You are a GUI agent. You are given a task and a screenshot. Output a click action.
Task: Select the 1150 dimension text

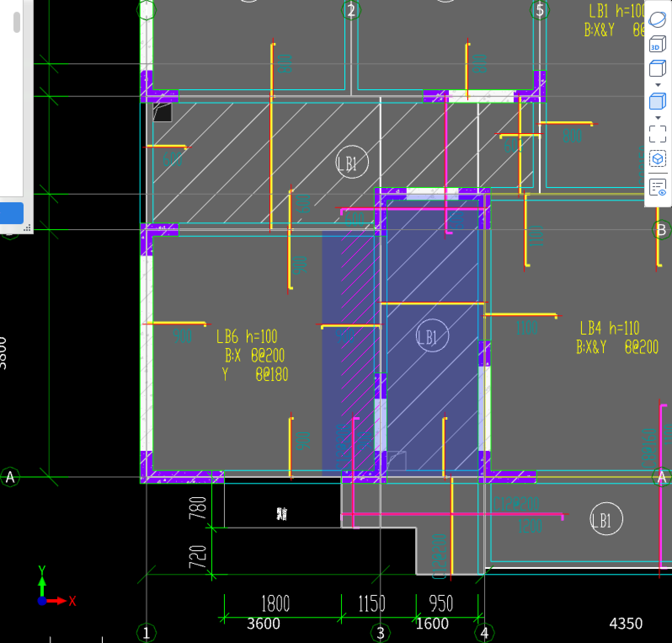pos(372,604)
